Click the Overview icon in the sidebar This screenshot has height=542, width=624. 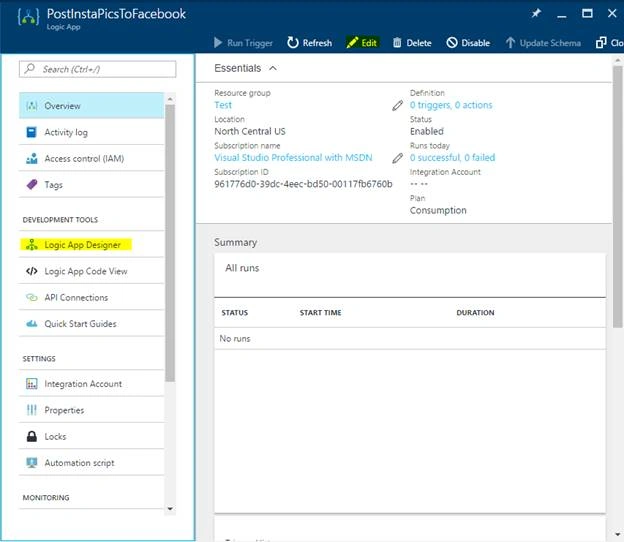[x=31, y=106]
